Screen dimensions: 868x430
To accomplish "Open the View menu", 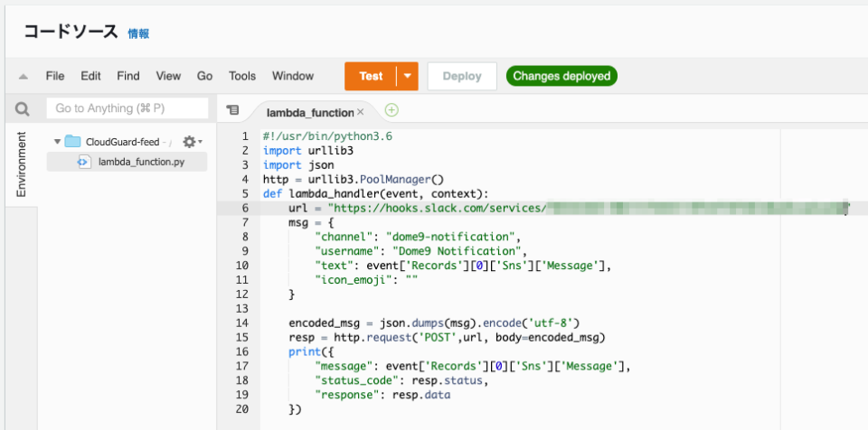I will pyautogui.click(x=168, y=76).
